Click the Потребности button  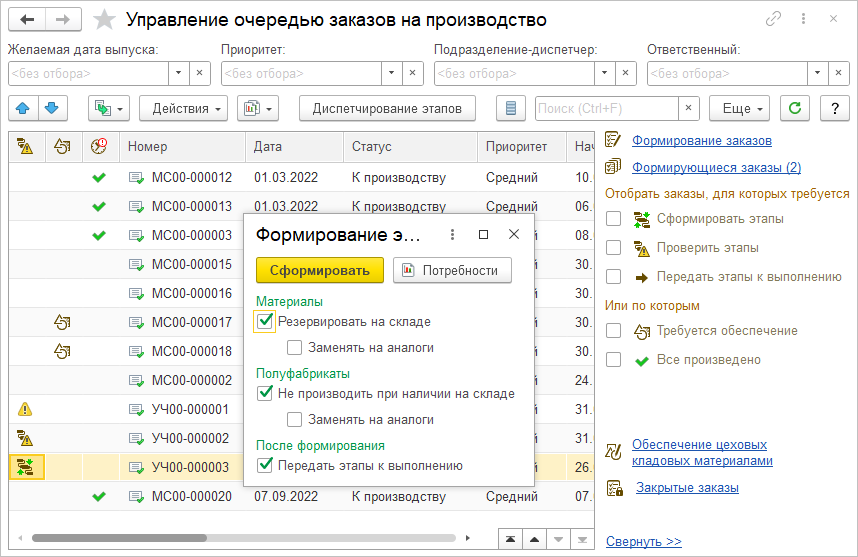pos(452,270)
